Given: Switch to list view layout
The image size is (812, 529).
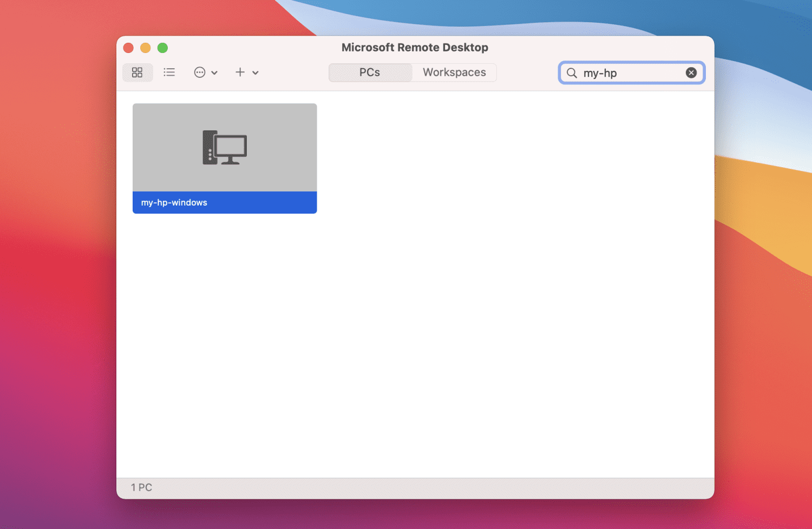Looking at the screenshot, I should pos(169,72).
